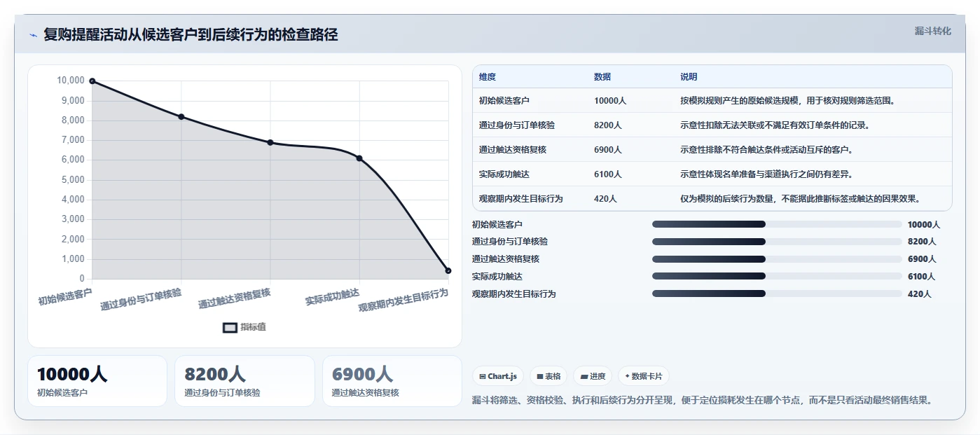Open the 10000人 初始候选客户 stat card
The image size is (980, 435).
pyautogui.click(x=97, y=381)
